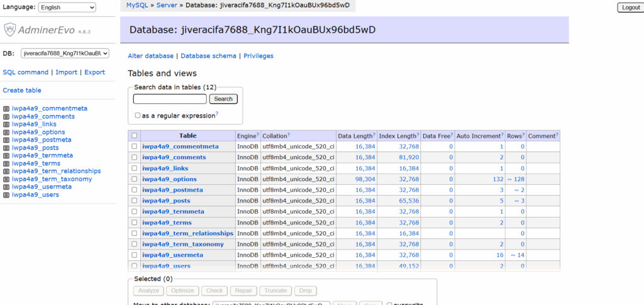Click the Logout button
This screenshot has height=305, width=644.
[x=631, y=8]
